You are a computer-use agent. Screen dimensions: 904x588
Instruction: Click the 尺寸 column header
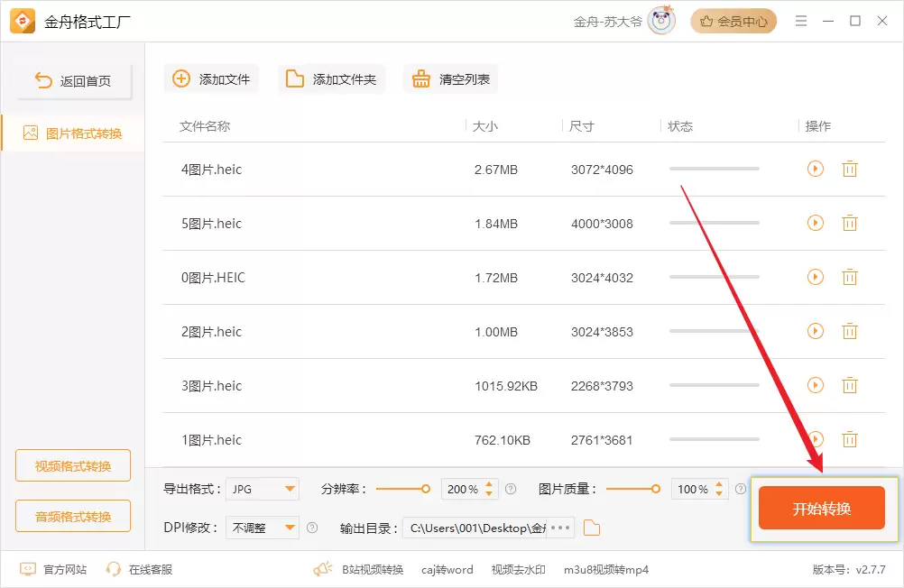pos(581,126)
